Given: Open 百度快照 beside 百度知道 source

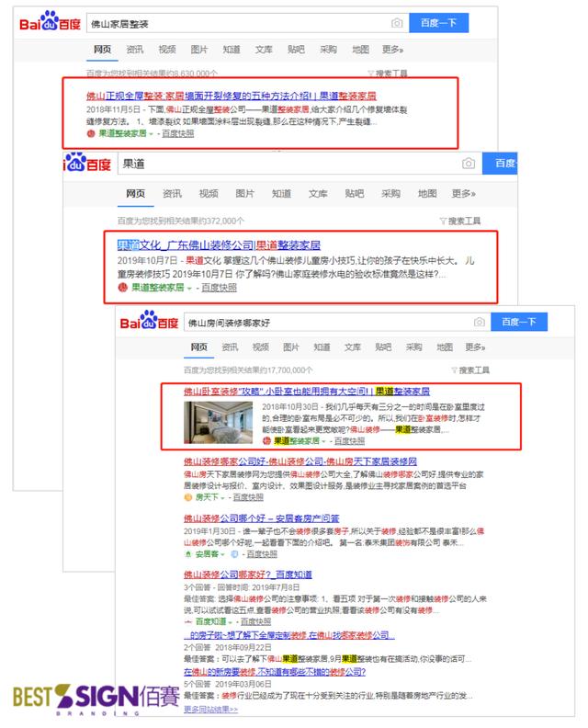Looking at the screenshot, I should point(255,621).
